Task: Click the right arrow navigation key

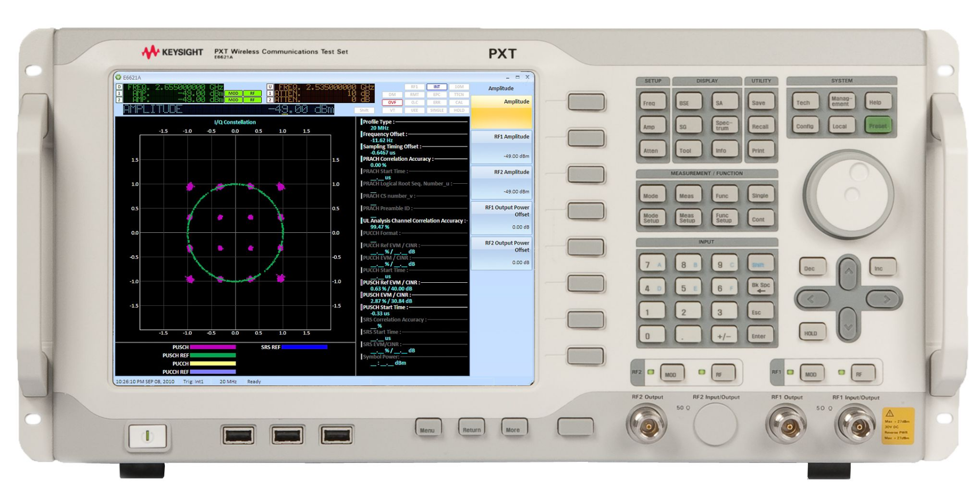Action: click(x=886, y=299)
